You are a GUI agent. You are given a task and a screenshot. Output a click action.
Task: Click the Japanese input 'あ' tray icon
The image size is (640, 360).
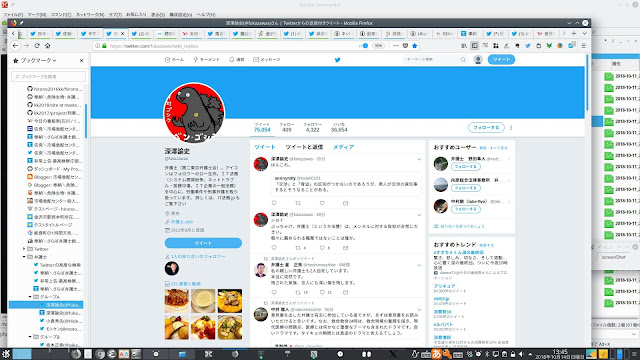(x=436, y=354)
